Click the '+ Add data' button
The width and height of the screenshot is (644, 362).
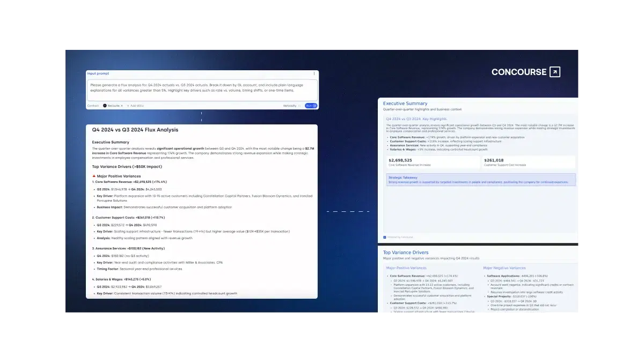click(x=135, y=106)
